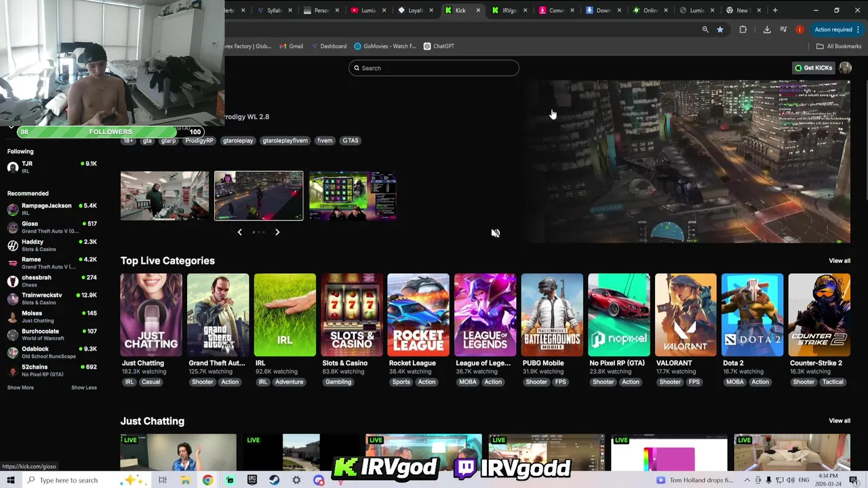The image size is (868, 488).
Task: Unmute the featured stream preview
Action: pyautogui.click(x=496, y=232)
